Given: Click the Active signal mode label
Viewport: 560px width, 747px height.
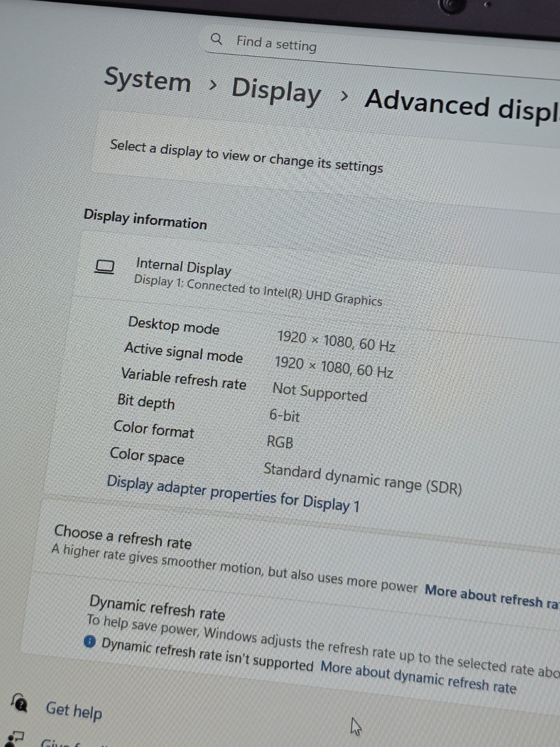Looking at the screenshot, I should (x=183, y=352).
